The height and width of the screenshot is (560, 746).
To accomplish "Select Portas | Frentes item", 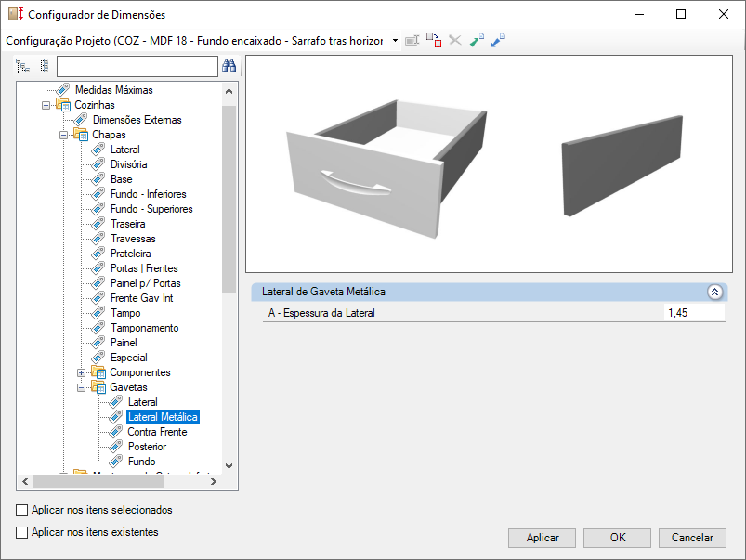I will tap(144, 267).
